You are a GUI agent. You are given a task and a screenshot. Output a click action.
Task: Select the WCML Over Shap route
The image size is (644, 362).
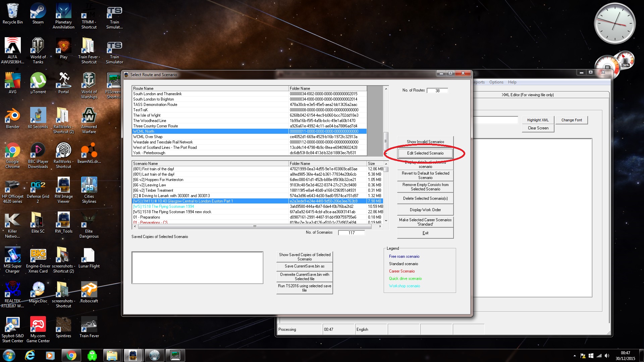pyautogui.click(x=148, y=137)
